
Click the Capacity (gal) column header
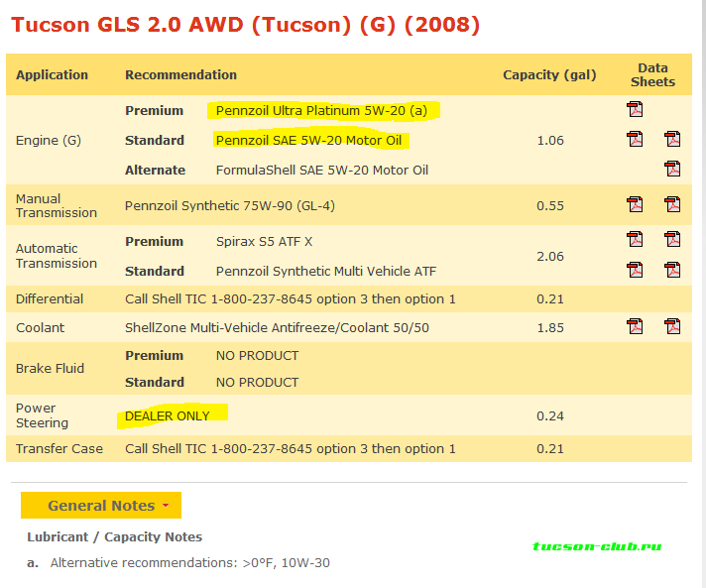549,74
